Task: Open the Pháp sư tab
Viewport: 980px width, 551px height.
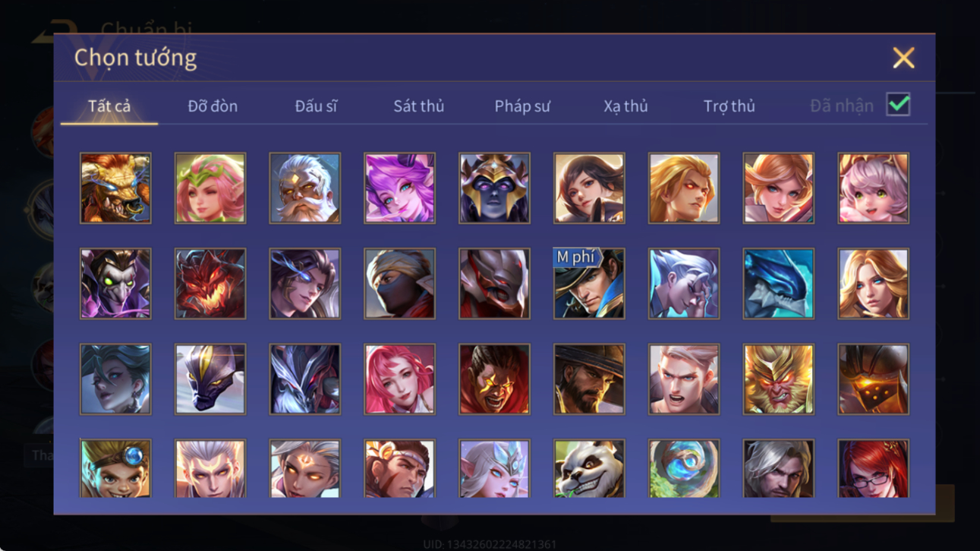Action: click(x=522, y=106)
